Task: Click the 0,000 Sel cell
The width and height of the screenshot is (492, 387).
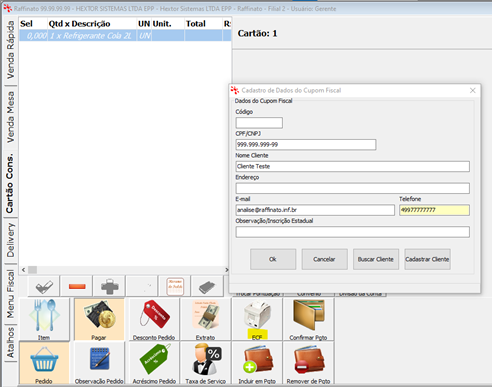Action: click(33, 36)
